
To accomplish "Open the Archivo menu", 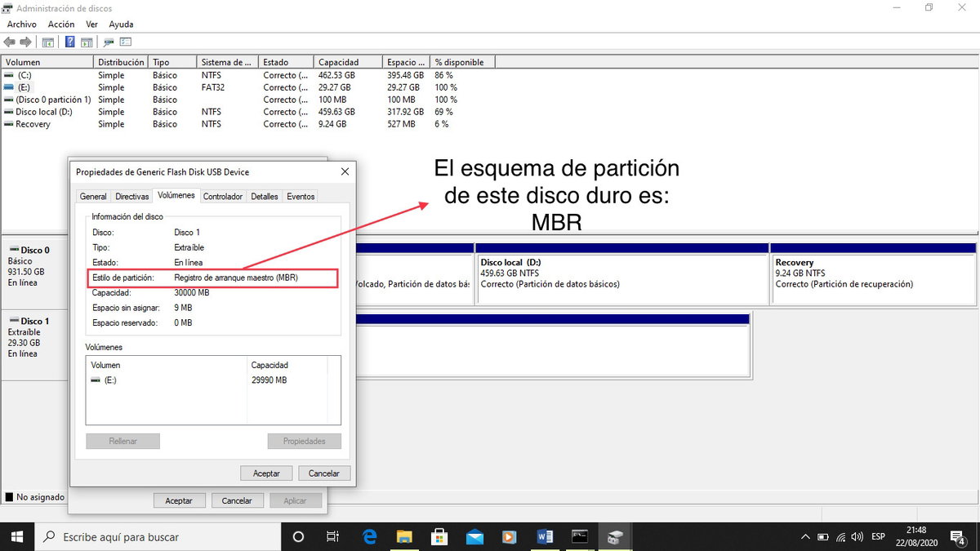I will pos(22,24).
